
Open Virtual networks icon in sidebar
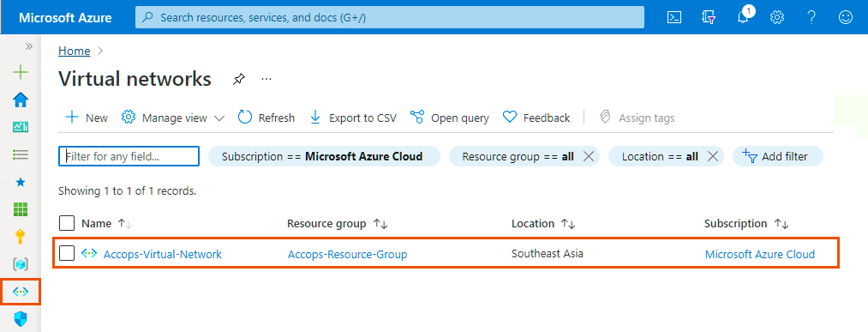point(21,292)
